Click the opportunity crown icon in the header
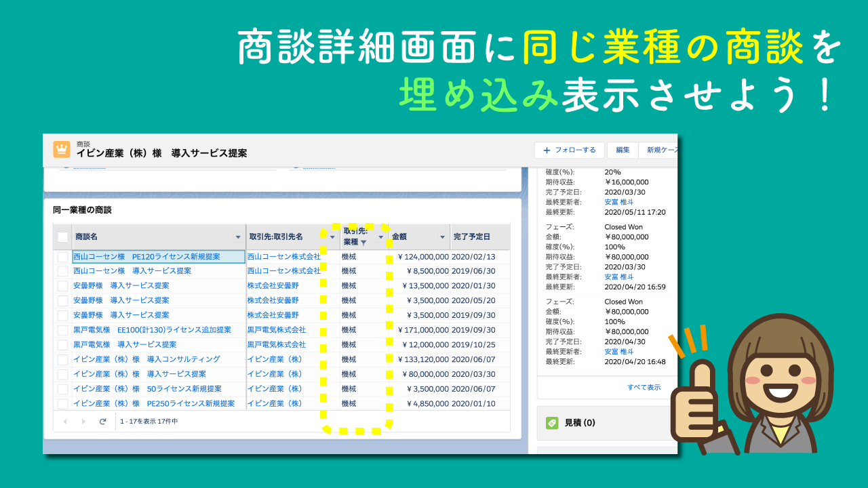Screen dimensions: 868x488 (62, 149)
